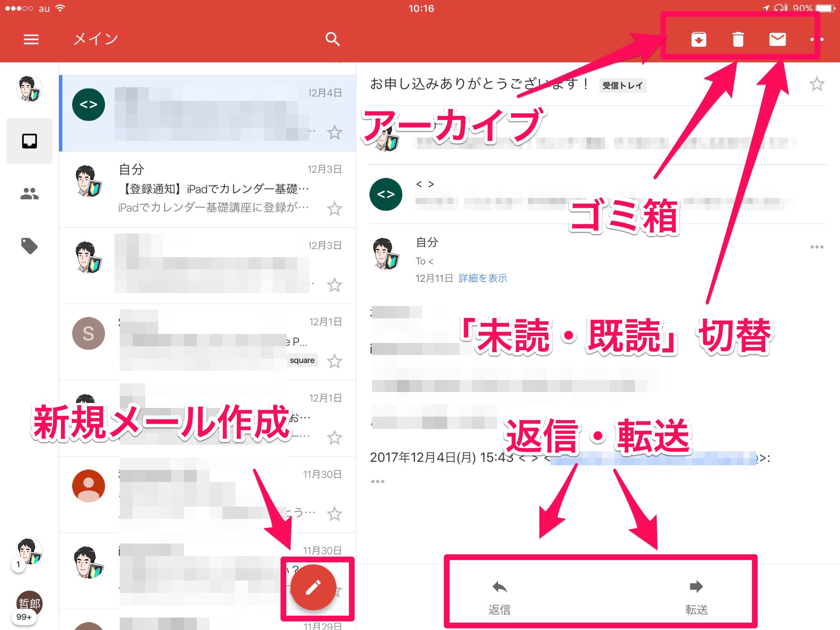The image size is (840, 630).
Task: Tap the search magnifier icon
Action: (x=332, y=39)
